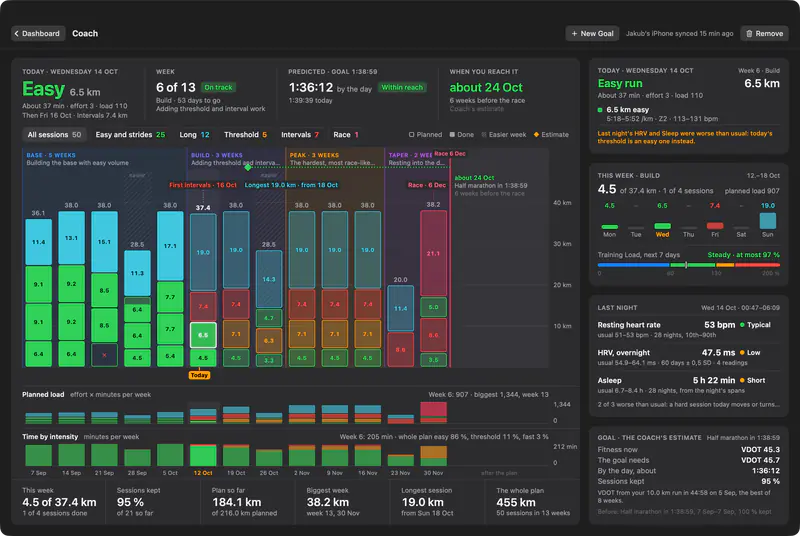The image size is (800, 536).
Task: Click the orange Estimate diamond legend icon
Action: (x=536, y=135)
